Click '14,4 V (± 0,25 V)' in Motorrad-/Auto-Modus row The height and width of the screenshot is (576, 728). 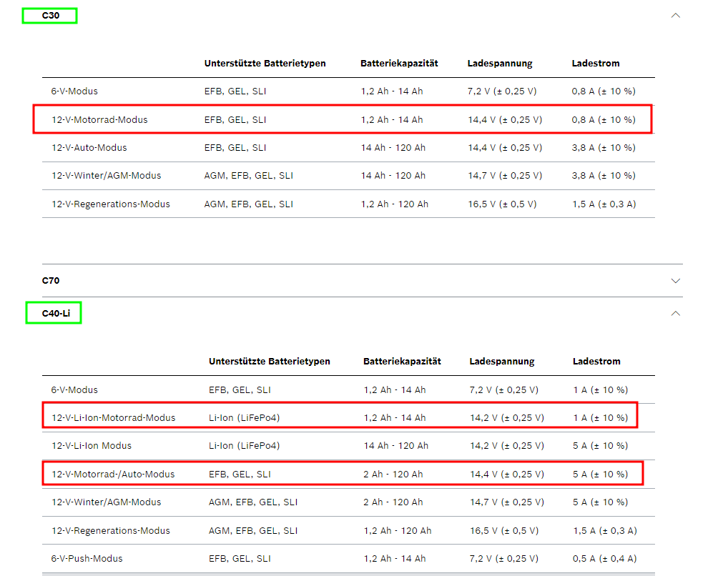[x=506, y=475]
